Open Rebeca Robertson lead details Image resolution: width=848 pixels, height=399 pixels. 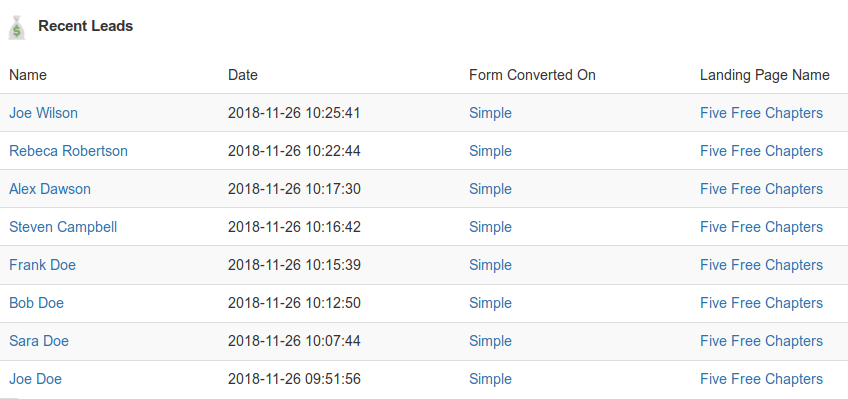[69, 151]
